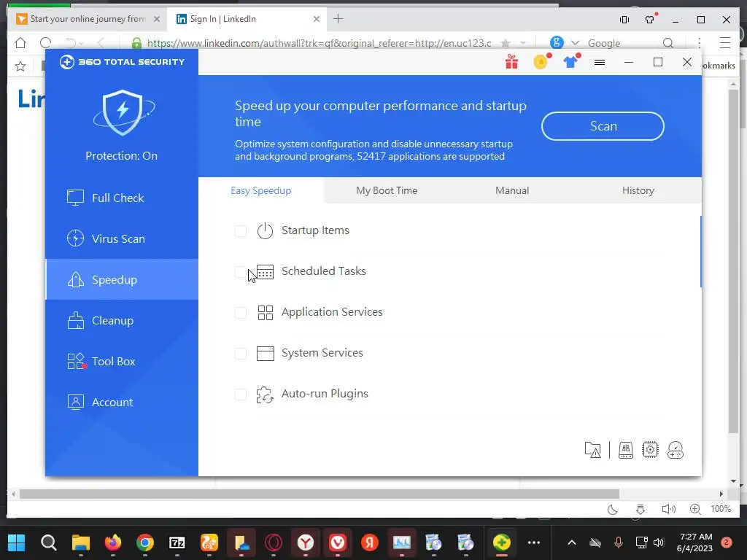This screenshot has height=560, width=747.
Task: Open Firefox from the taskbar
Action: click(x=113, y=542)
